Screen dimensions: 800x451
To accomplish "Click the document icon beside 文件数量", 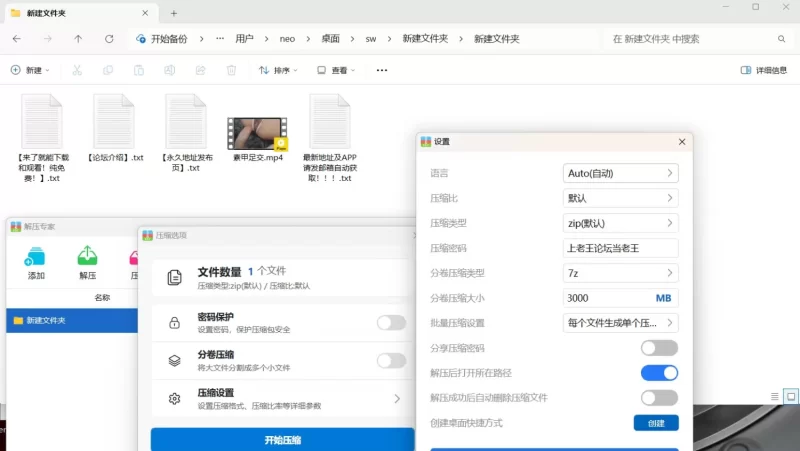I will (174, 278).
